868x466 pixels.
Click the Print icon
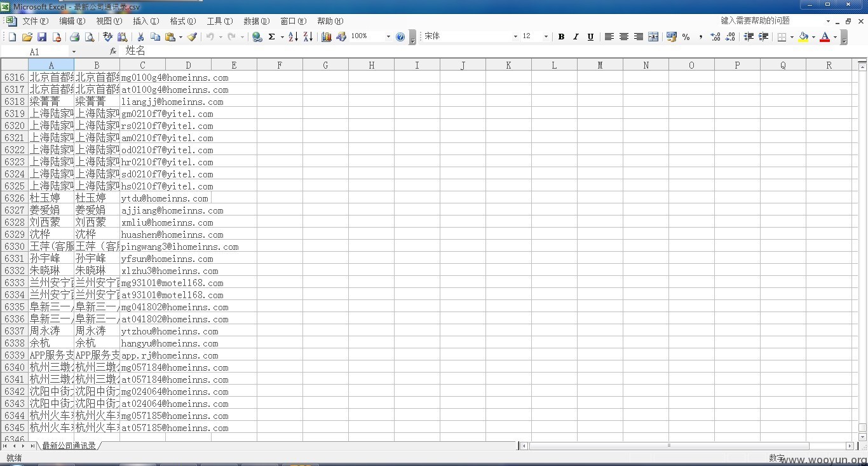(x=74, y=37)
